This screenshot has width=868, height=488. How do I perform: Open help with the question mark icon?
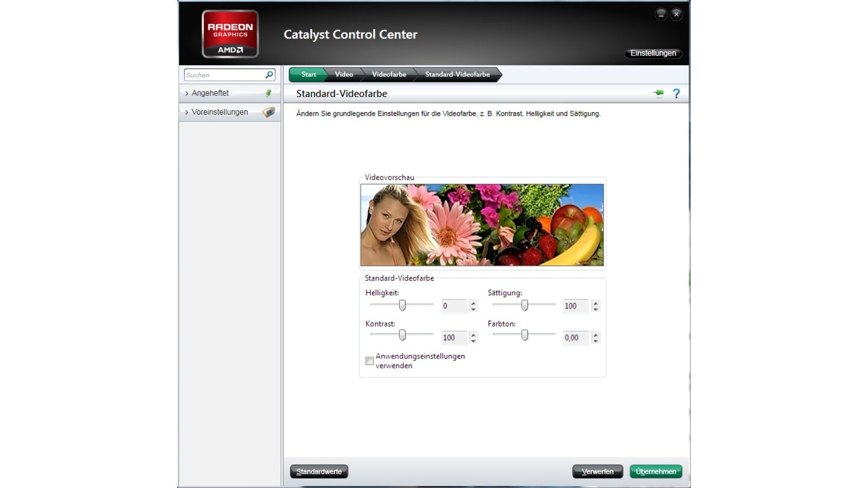pyautogui.click(x=676, y=93)
